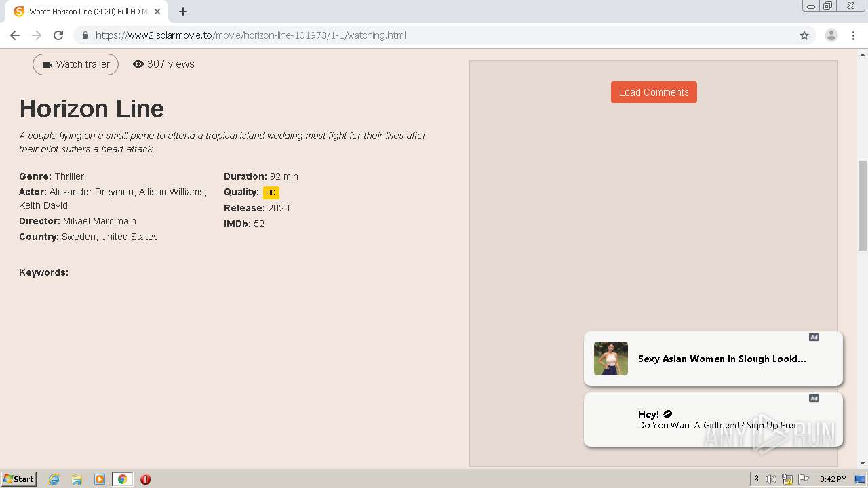The height and width of the screenshot is (488, 868).
Task: Click the 2020 release year link
Action: [x=279, y=208]
